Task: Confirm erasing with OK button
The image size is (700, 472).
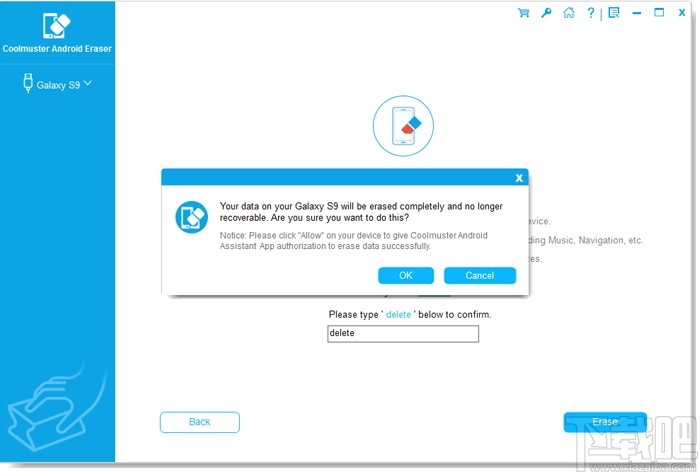Action: tap(406, 276)
